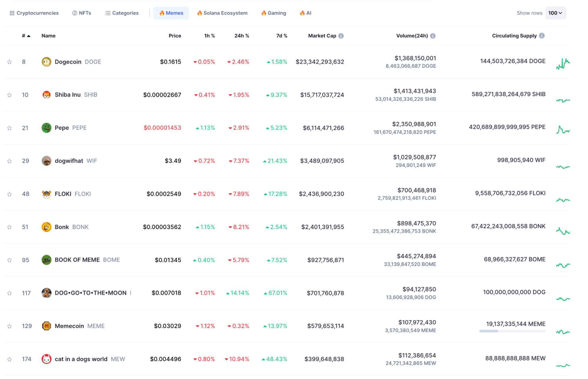The height and width of the screenshot is (379, 588).
Task: Click the Shiba Inu coin logo
Action: [46, 95]
